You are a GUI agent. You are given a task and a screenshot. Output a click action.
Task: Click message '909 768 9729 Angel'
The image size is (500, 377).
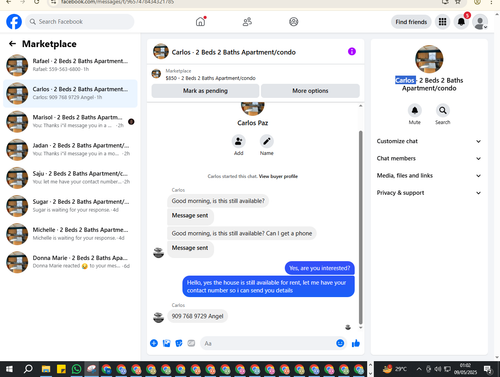click(197, 316)
